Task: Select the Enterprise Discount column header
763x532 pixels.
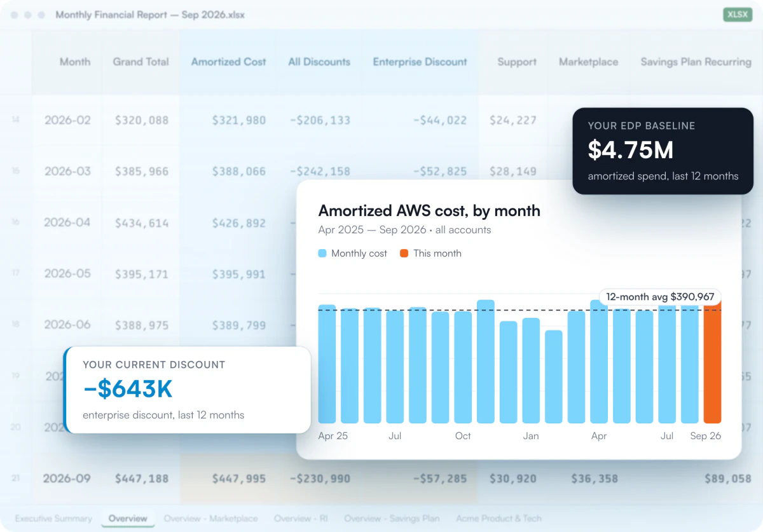Action: tap(420, 62)
